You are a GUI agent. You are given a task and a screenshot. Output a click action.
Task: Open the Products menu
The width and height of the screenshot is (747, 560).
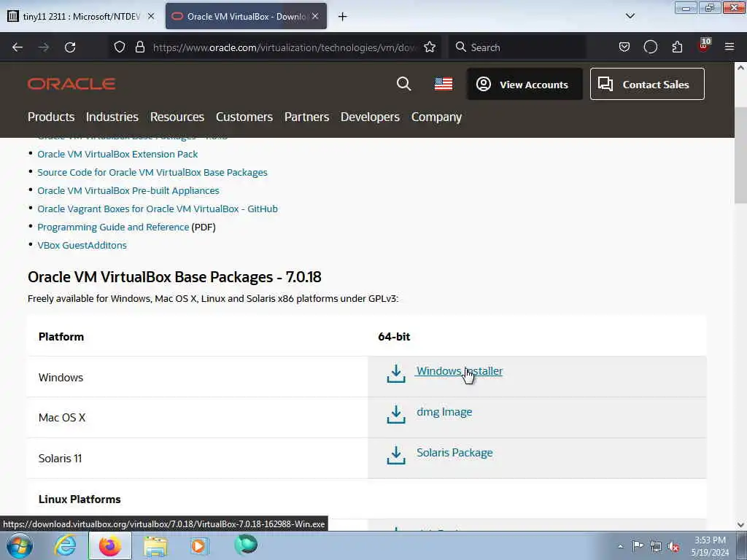click(51, 117)
